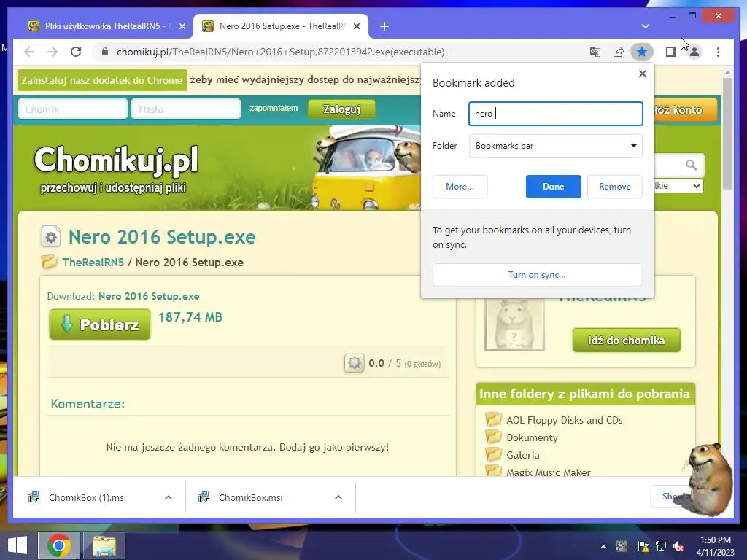
Task: Close the Nero 2016 Setup.exe tab
Action: [357, 26]
